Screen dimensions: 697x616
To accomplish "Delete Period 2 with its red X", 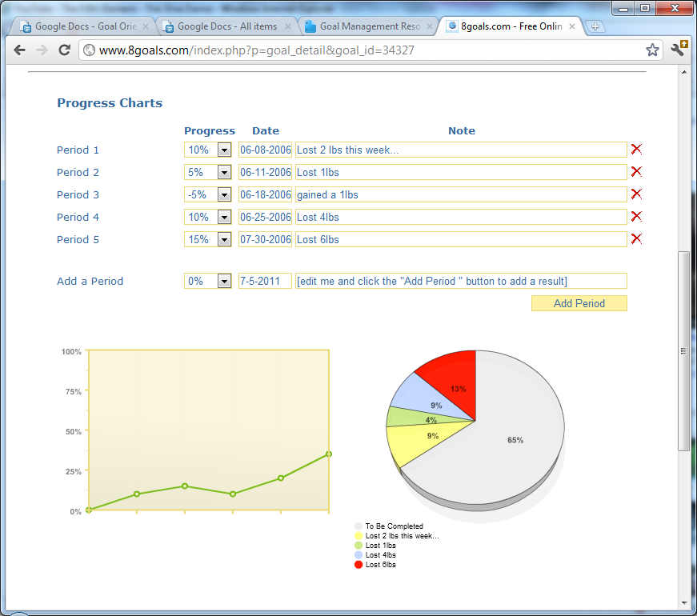I will [636, 171].
